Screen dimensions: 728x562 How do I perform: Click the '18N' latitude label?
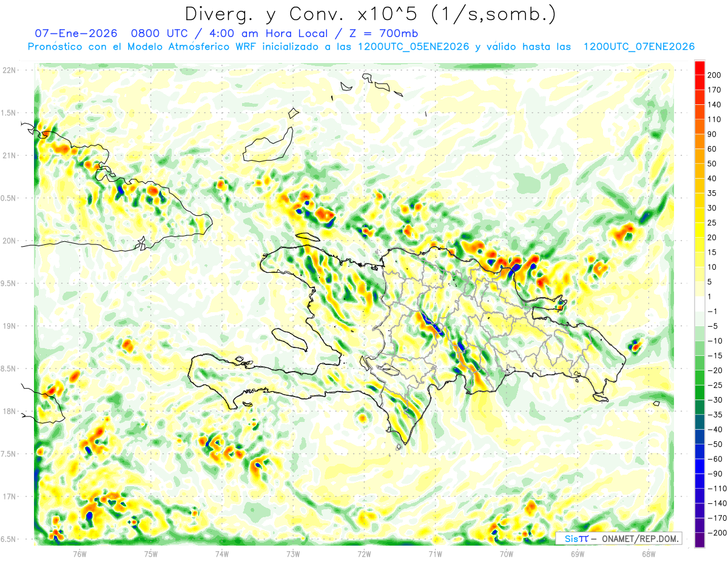(x=8, y=412)
